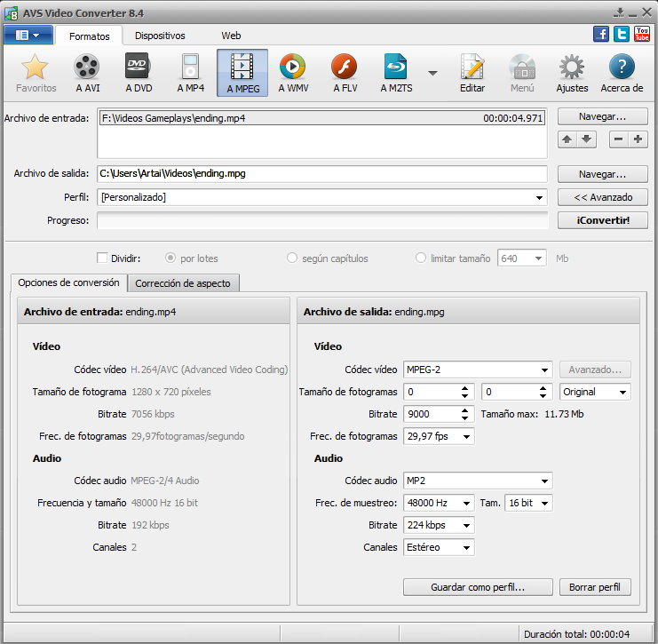Increase frame width stepper up arrow
This screenshot has height=644, width=658.
point(464,388)
